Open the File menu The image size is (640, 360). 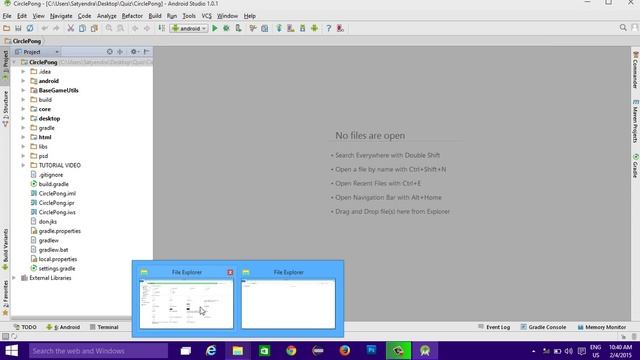(x=7, y=16)
